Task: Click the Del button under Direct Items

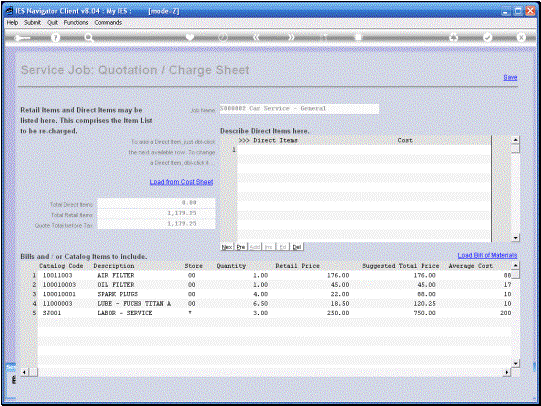Action: click(297, 247)
